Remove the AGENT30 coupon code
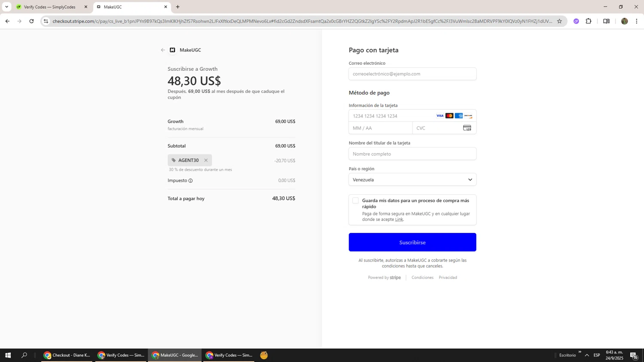This screenshot has width=644, height=362. [206, 160]
